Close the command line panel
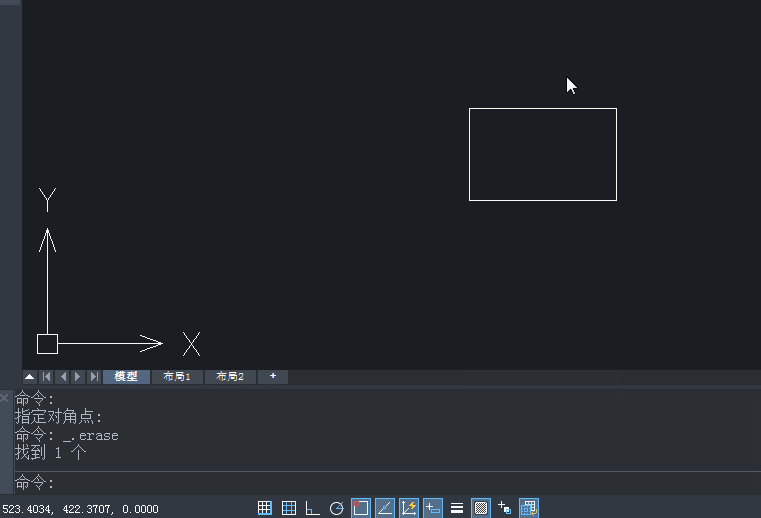Image resolution: width=761 pixels, height=518 pixels. [4, 398]
